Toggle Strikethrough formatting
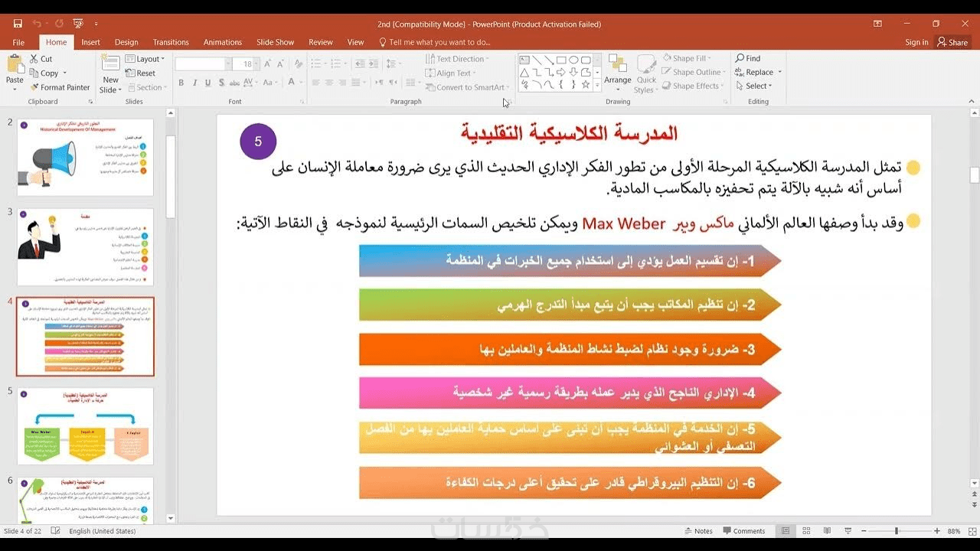The width and height of the screenshot is (980, 551). tap(236, 83)
